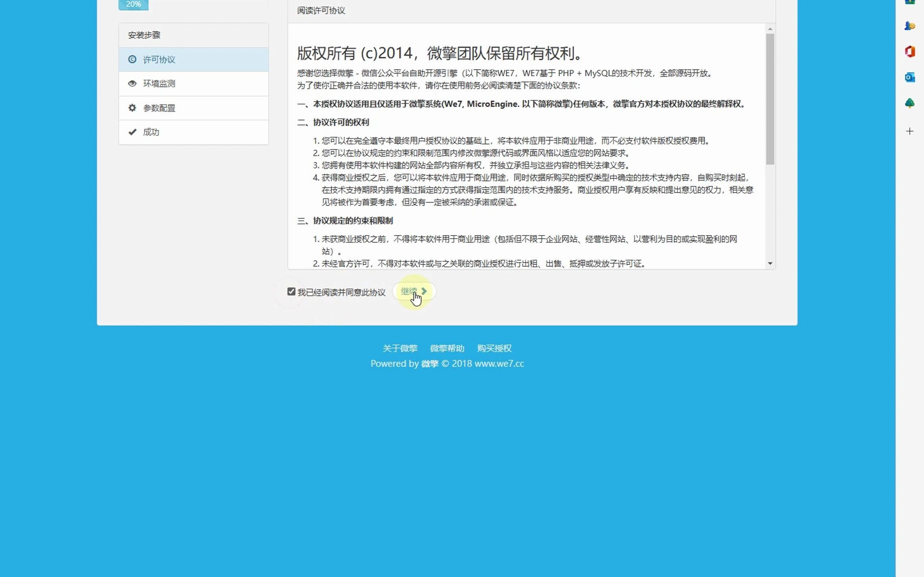Click the copyright icon beside 许可协议
The height and width of the screenshot is (577, 924).
[132, 60]
